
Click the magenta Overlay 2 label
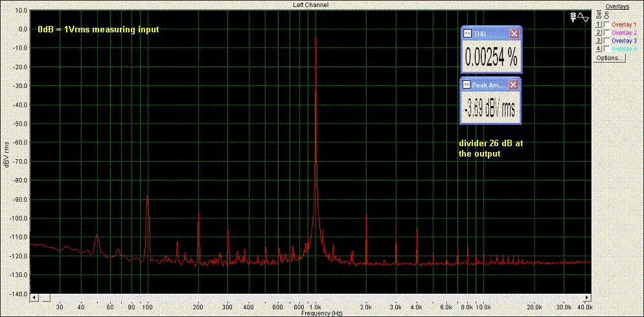624,32
